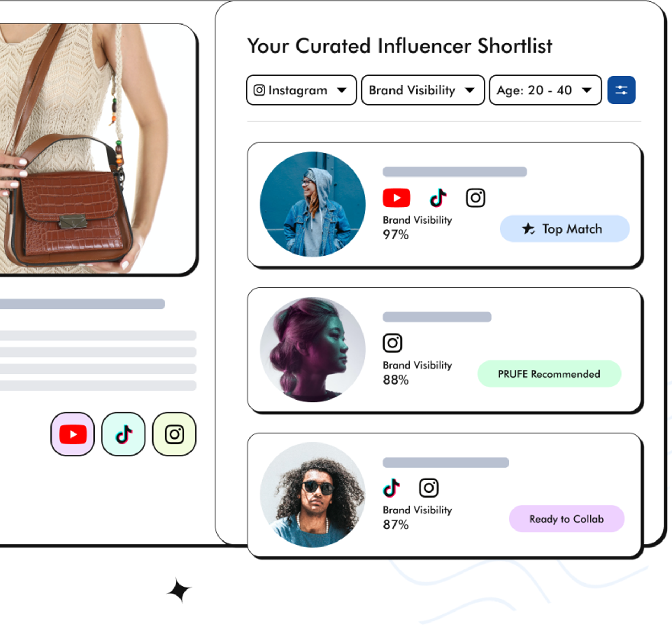Select the mint TikTok tile below the product
The image size is (672, 625).
123,434
